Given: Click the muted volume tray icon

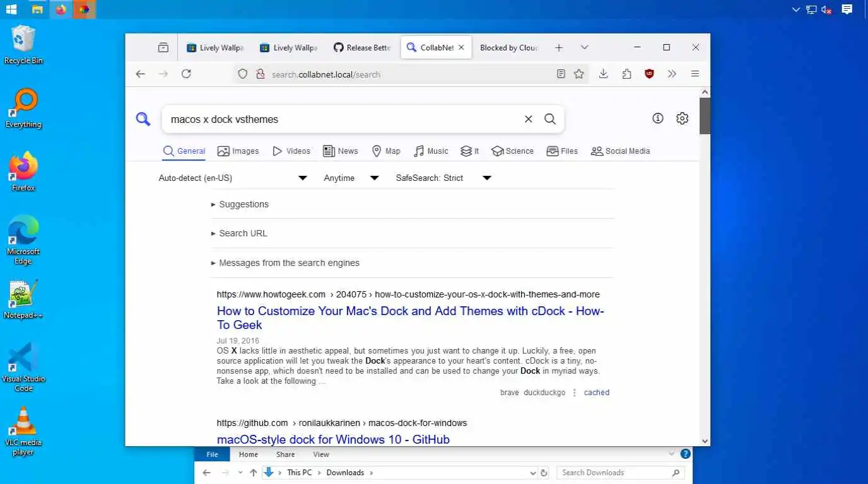Looking at the screenshot, I should pos(827,9).
